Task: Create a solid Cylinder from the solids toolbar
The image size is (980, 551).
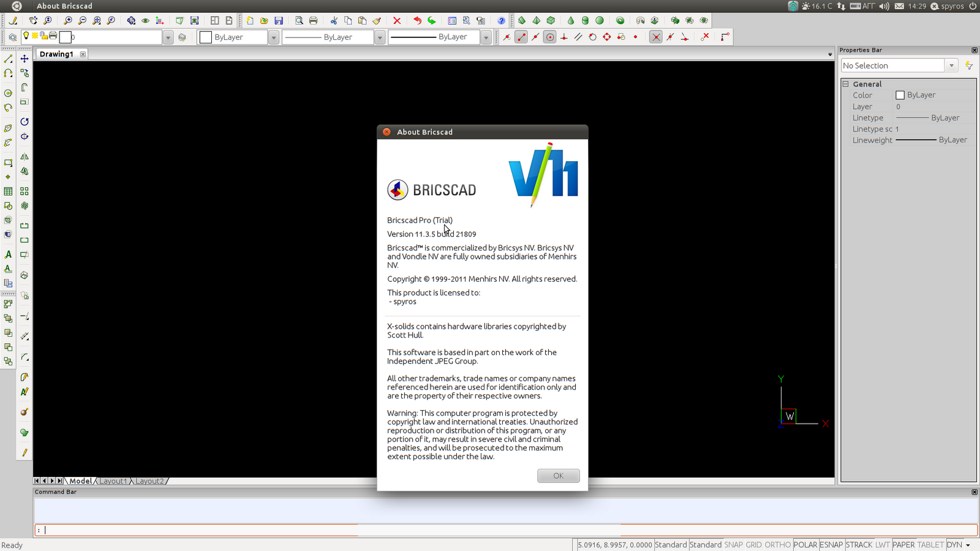Action: click(586, 20)
